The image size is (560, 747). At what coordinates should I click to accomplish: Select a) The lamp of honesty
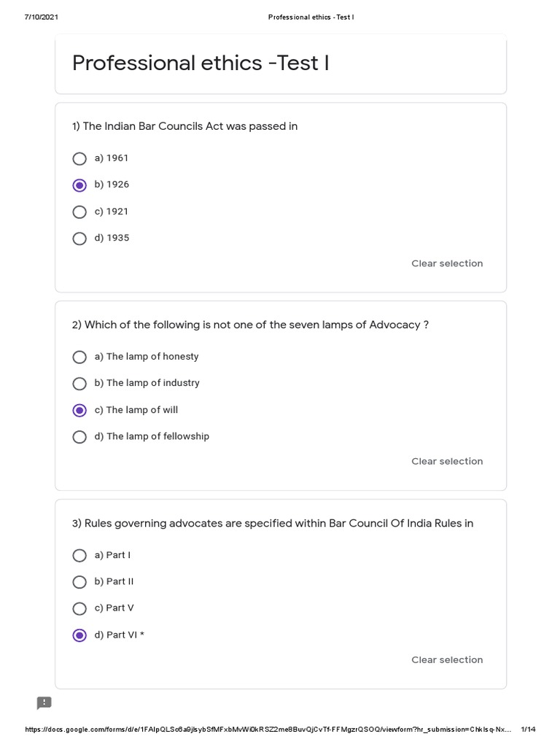click(80, 357)
